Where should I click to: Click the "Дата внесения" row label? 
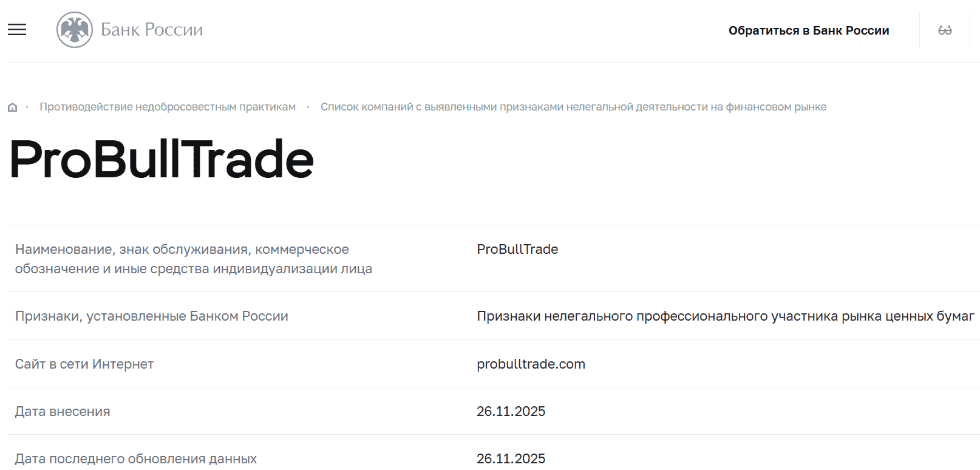coord(63,411)
